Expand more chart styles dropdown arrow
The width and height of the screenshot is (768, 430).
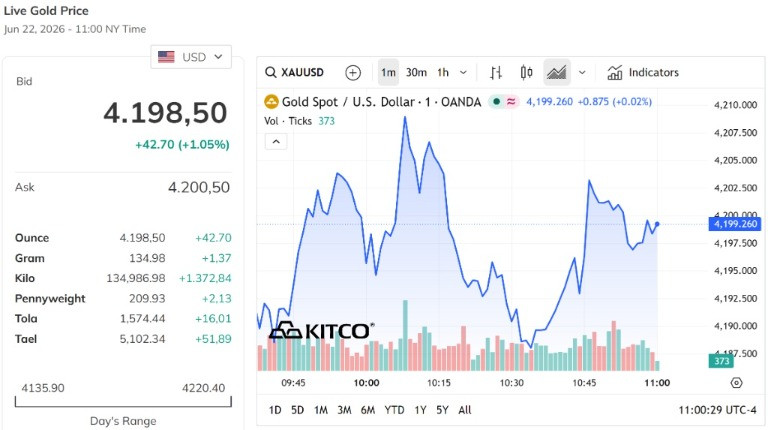click(582, 72)
